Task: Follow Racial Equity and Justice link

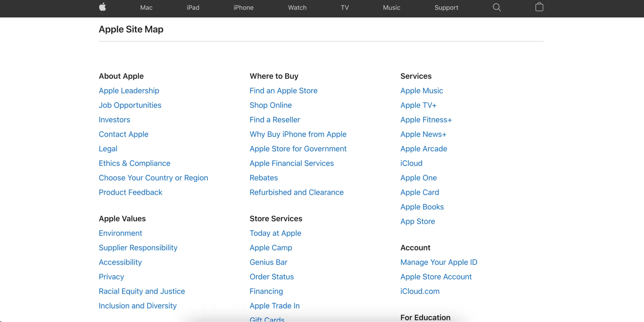Action: pyautogui.click(x=142, y=291)
